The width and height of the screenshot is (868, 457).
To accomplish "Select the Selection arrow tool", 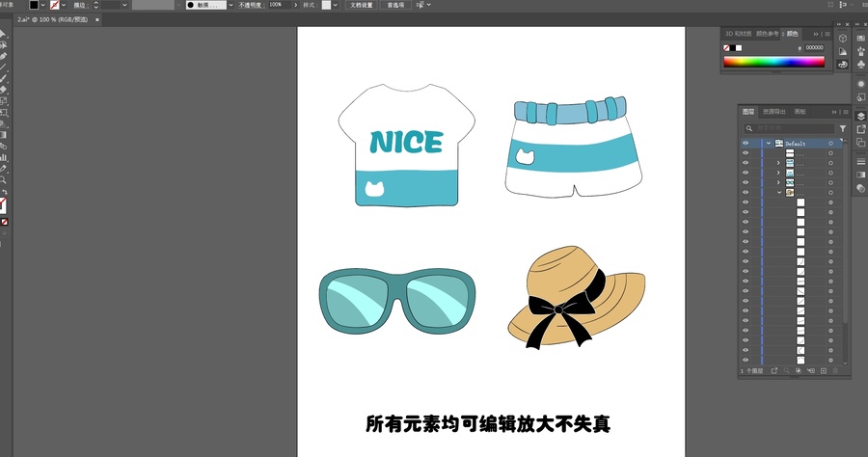I will click(x=3, y=34).
